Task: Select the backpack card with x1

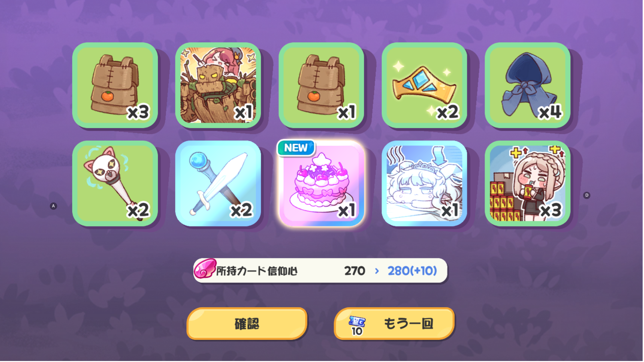Action: pos(321,85)
